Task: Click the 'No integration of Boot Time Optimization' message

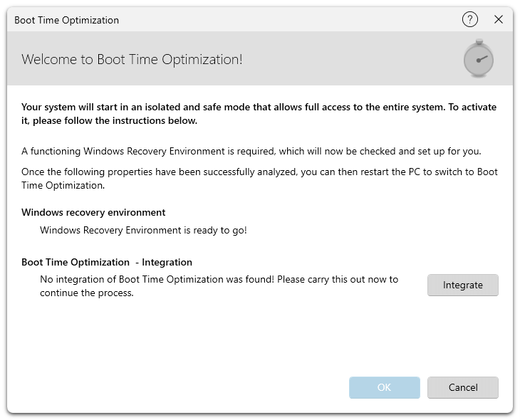Action: click(x=219, y=279)
